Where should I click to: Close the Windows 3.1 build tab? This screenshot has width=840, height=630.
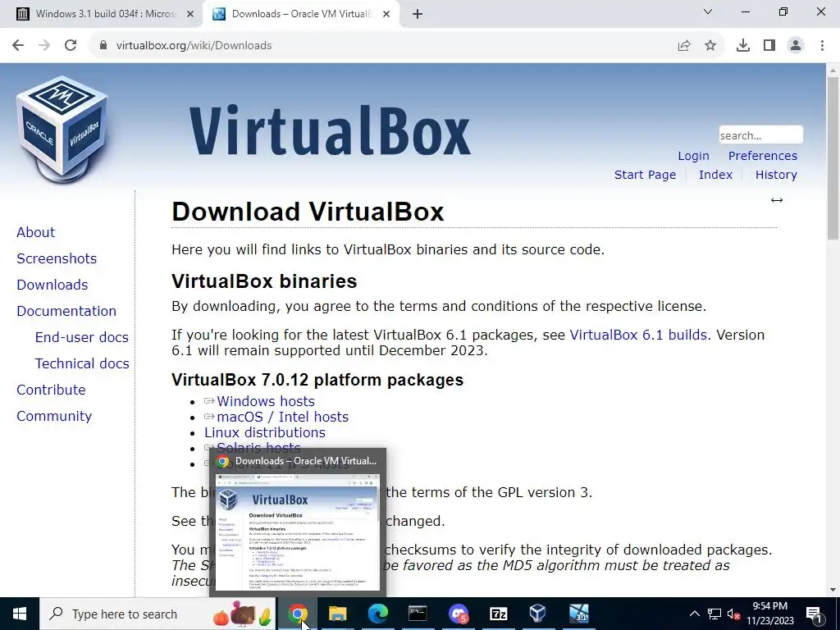[190, 14]
